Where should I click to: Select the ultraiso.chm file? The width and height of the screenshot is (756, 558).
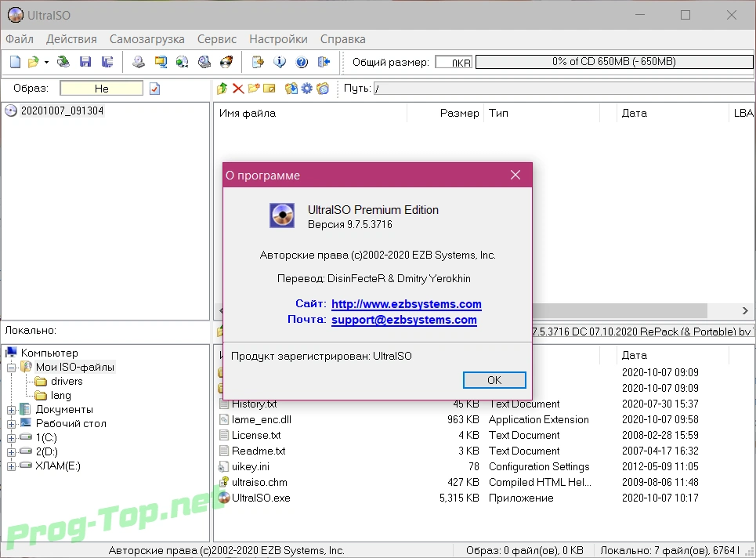click(x=259, y=482)
